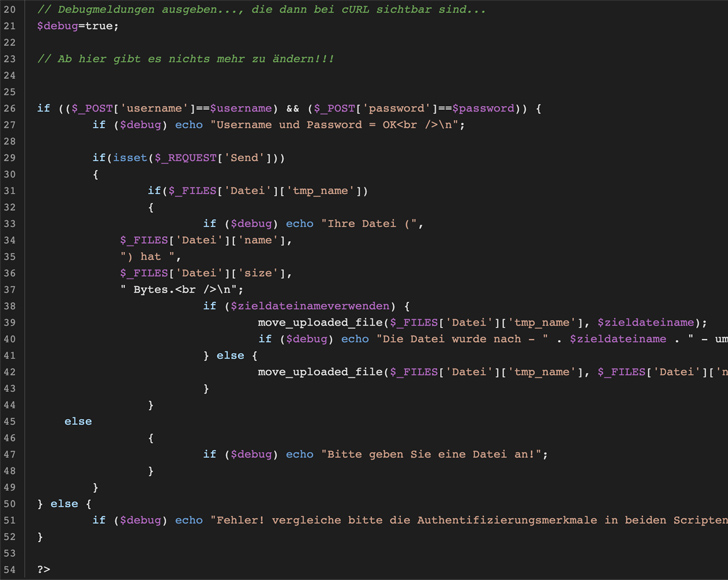728x580 pixels.
Task: Click move_uploaded_file on line 39
Action: pyautogui.click(x=320, y=322)
